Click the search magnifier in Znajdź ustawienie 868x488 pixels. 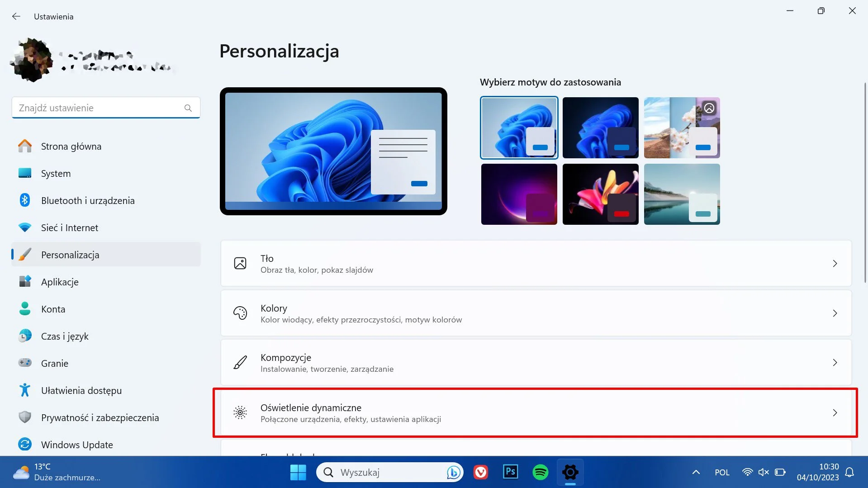(x=188, y=108)
